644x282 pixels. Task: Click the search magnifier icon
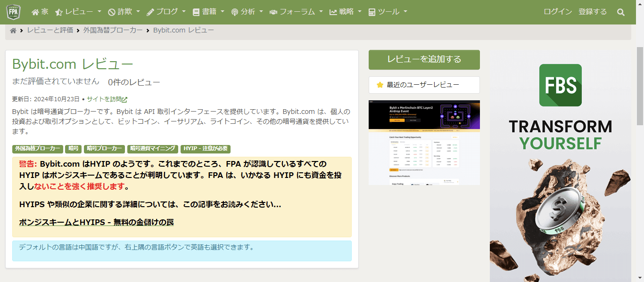point(620,12)
